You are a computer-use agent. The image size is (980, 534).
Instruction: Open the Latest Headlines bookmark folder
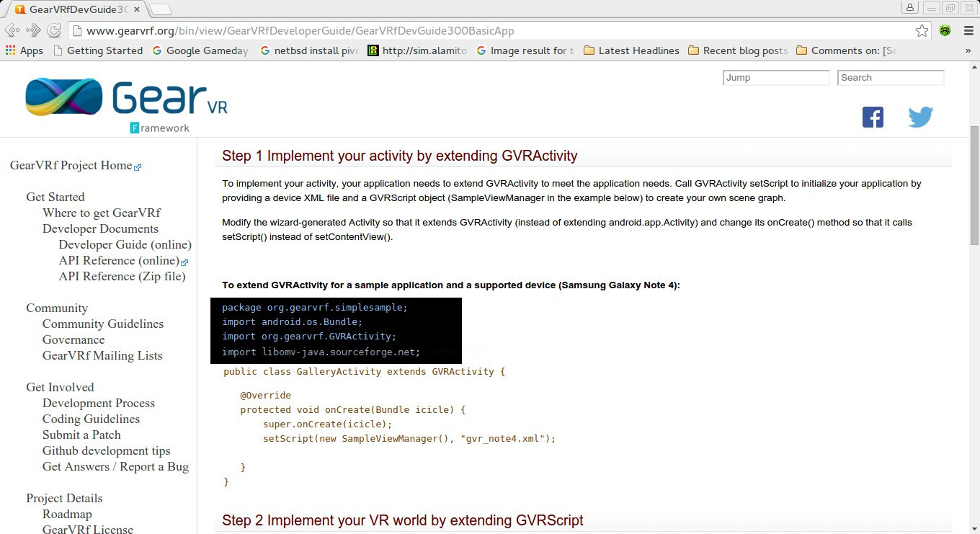click(x=631, y=50)
